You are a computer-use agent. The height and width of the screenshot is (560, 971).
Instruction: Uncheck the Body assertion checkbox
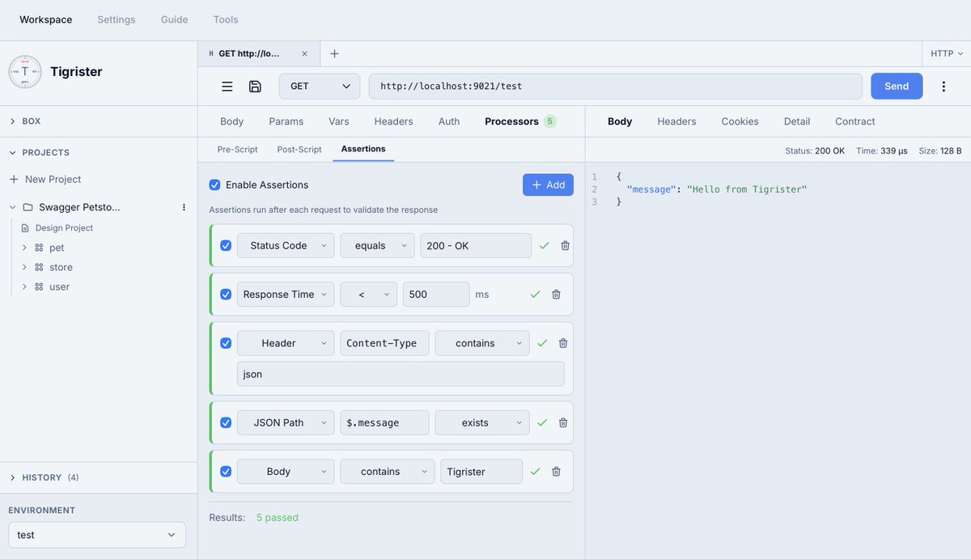[226, 471]
